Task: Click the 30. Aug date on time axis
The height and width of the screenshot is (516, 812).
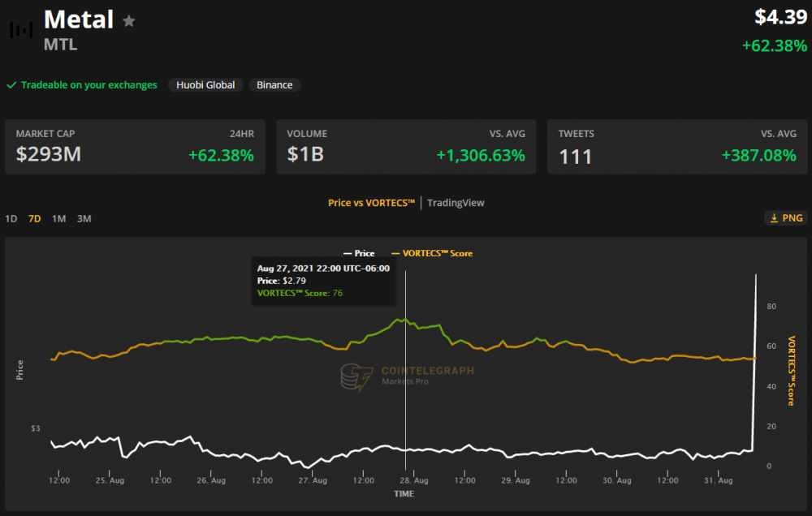Action: pyautogui.click(x=617, y=480)
